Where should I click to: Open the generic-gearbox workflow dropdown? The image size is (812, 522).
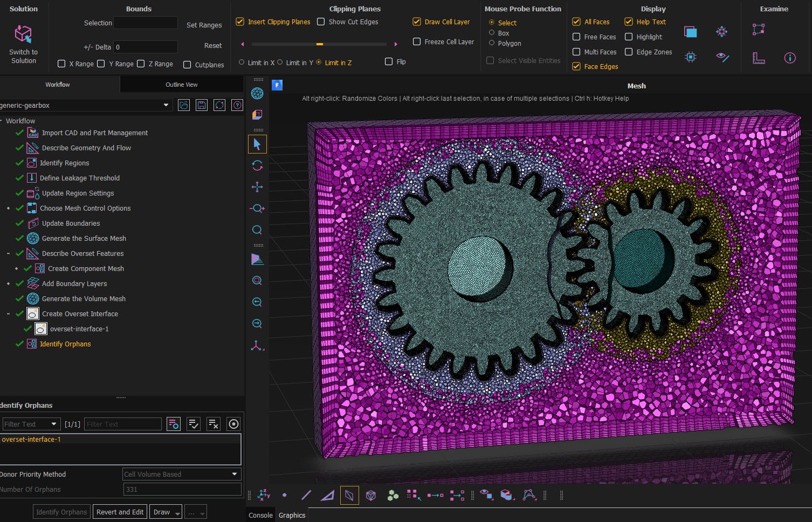point(165,105)
